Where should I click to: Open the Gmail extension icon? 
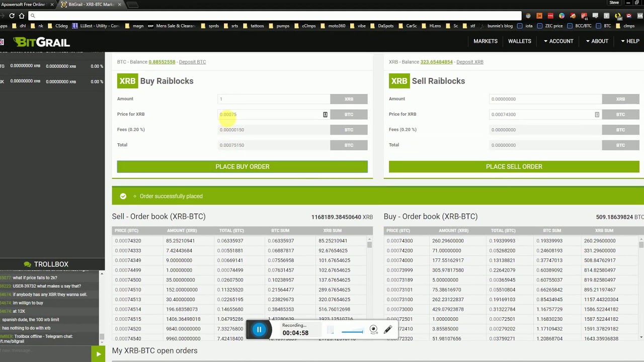[x=628, y=16]
